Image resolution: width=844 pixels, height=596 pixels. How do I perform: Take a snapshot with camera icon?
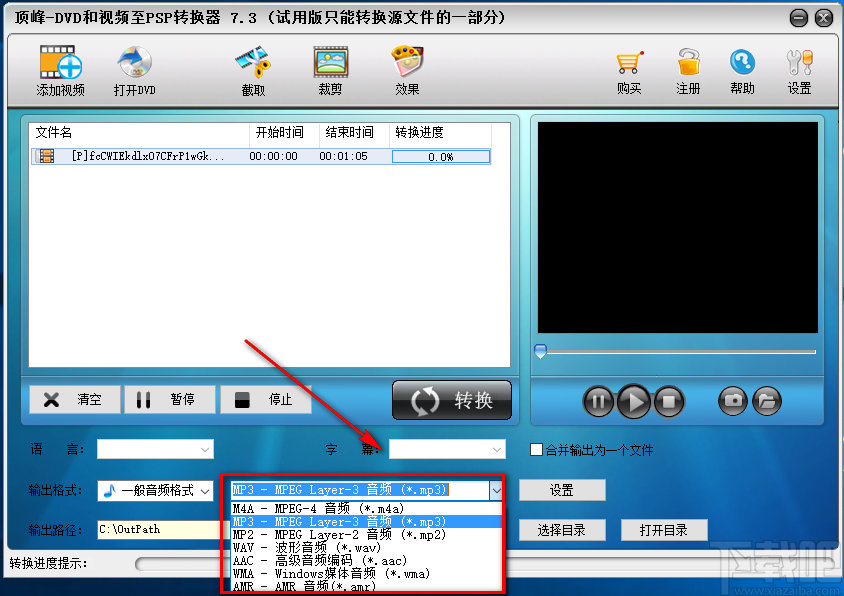coord(733,401)
